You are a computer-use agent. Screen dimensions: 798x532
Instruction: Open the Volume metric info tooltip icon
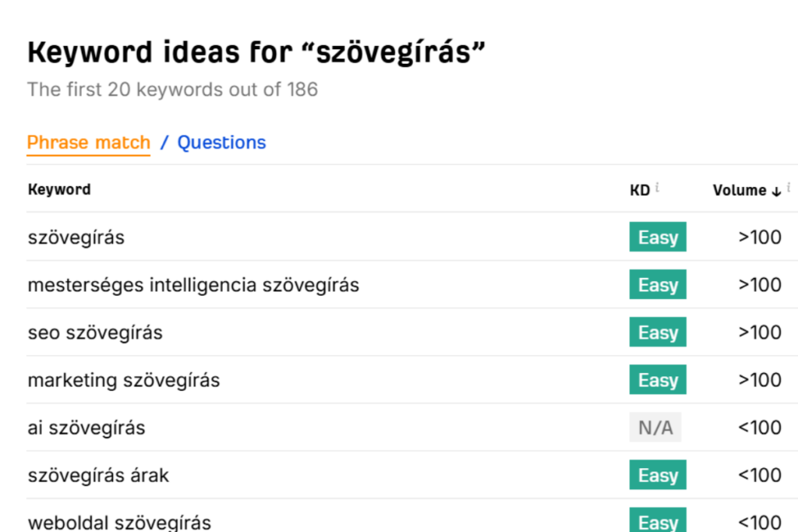789,187
